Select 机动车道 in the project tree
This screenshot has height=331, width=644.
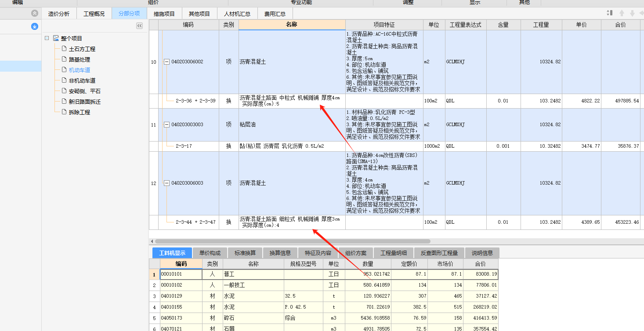pyautogui.click(x=80, y=70)
